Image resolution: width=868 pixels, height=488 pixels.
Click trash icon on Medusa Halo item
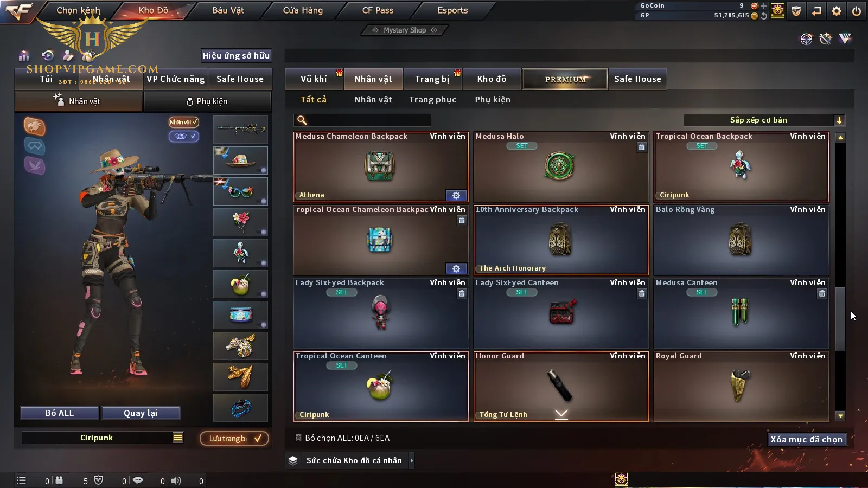[x=642, y=147]
